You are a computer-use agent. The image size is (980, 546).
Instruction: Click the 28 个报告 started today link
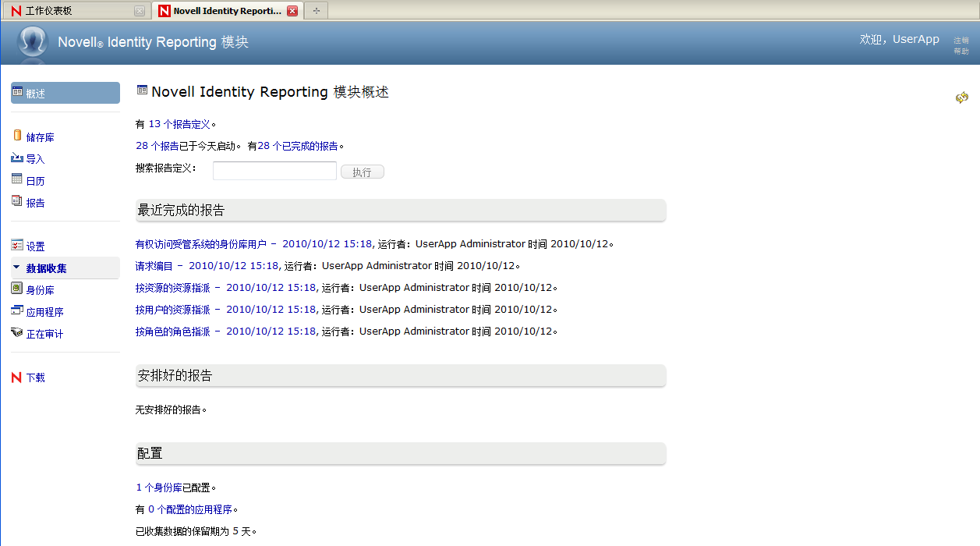click(x=157, y=145)
